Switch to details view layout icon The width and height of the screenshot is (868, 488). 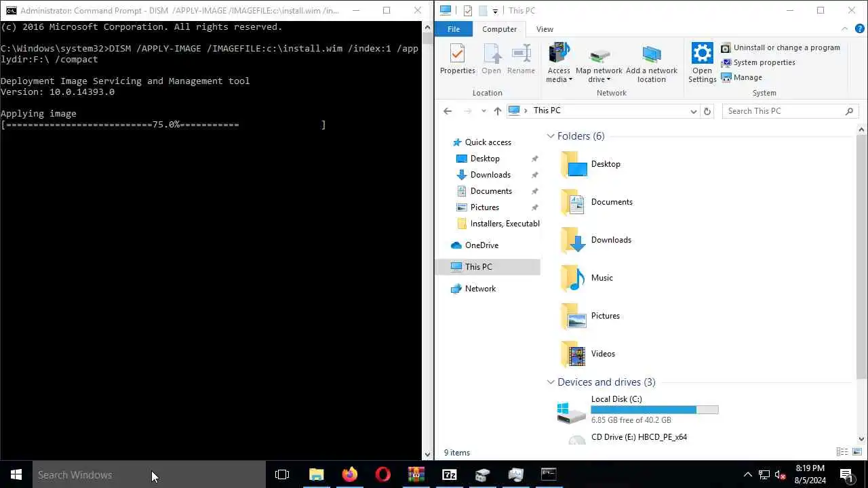point(842,452)
